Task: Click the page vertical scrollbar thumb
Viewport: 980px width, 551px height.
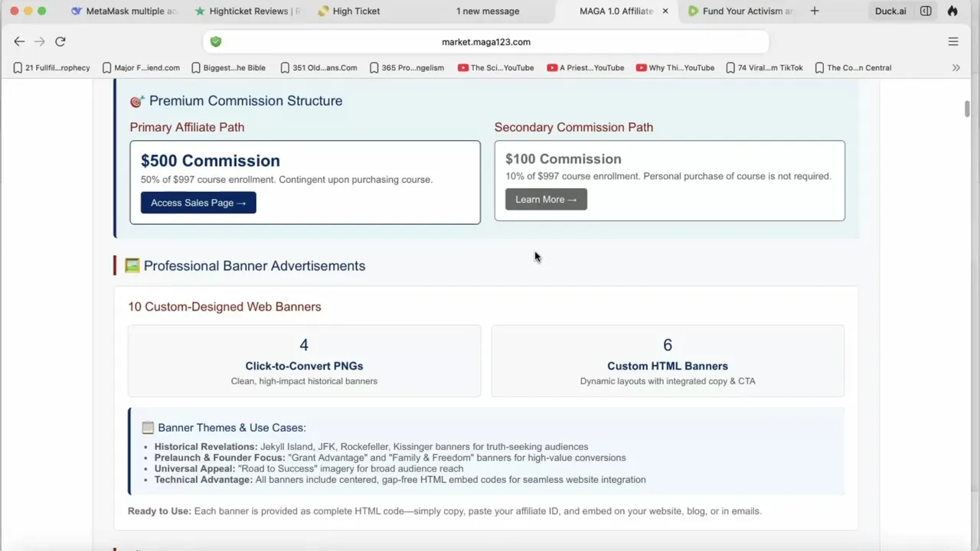Action: click(967, 109)
